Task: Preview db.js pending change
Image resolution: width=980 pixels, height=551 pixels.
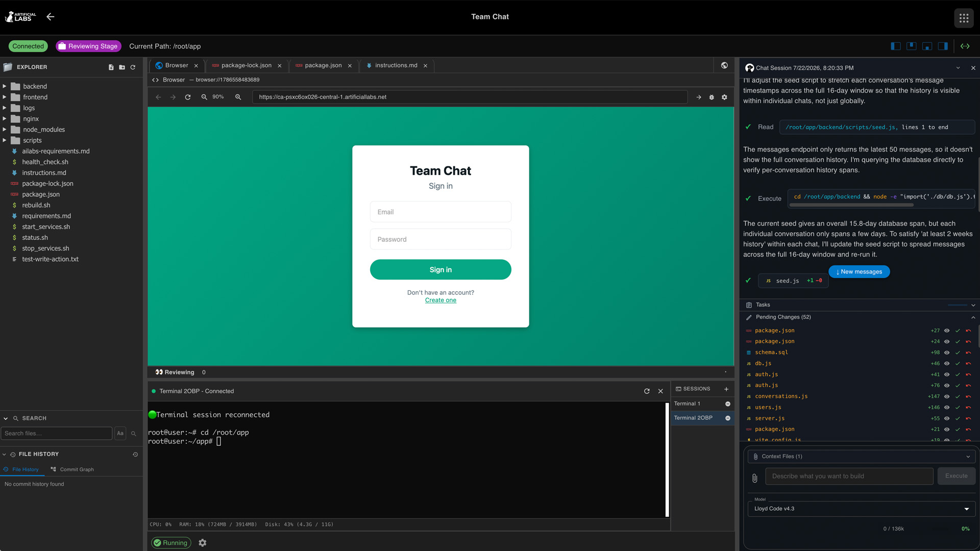Action: pos(947,364)
